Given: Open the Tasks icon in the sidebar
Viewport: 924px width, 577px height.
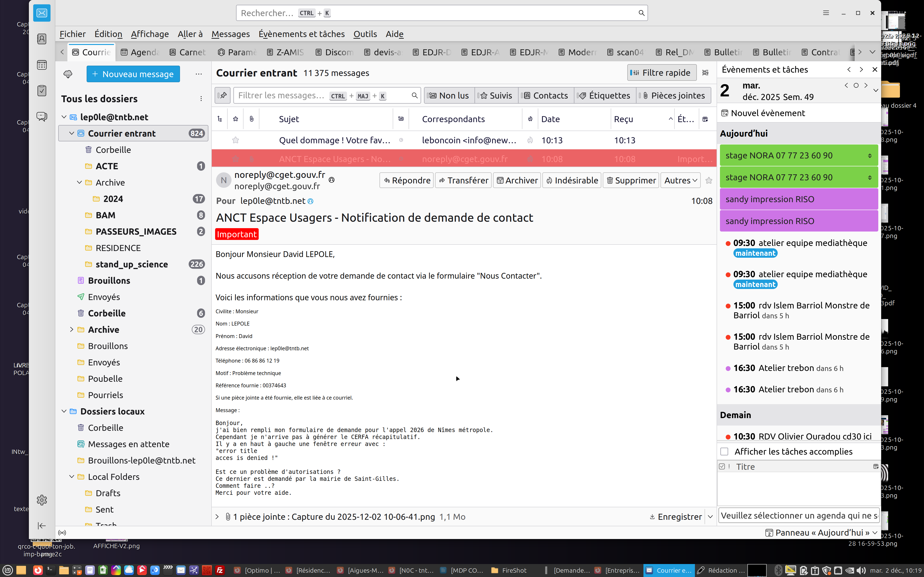Looking at the screenshot, I should click(42, 90).
